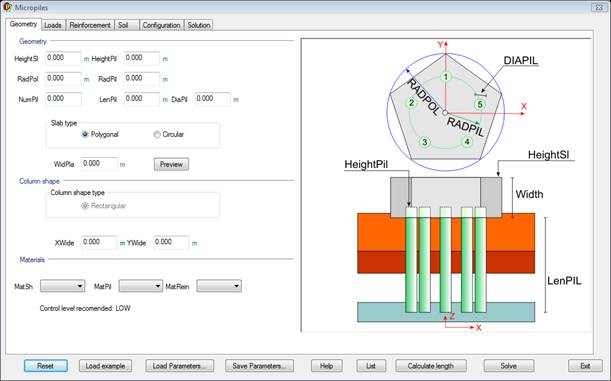
Task: Open the MatSh material dropdown
Action: coord(62,286)
